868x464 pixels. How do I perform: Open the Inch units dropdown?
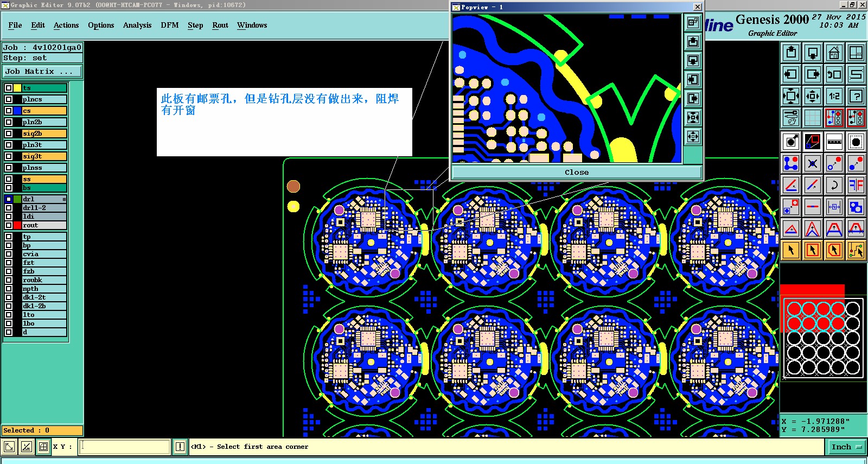tap(846, 447)
